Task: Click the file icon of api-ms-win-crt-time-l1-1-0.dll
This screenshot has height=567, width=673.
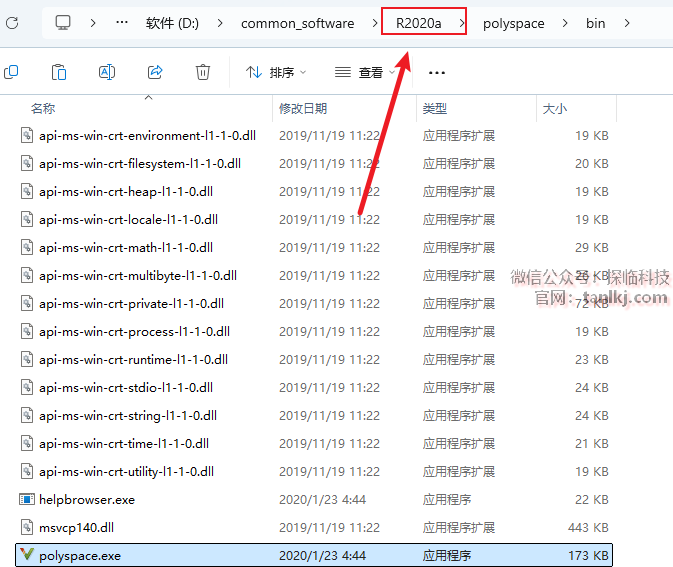Action: pyautogui.click(x=27, y=443)
